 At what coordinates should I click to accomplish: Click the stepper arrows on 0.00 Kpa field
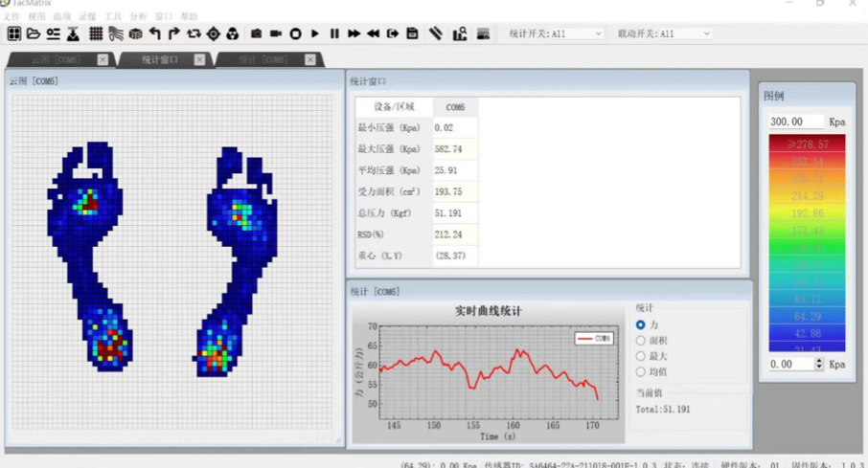tap(818, 364)
